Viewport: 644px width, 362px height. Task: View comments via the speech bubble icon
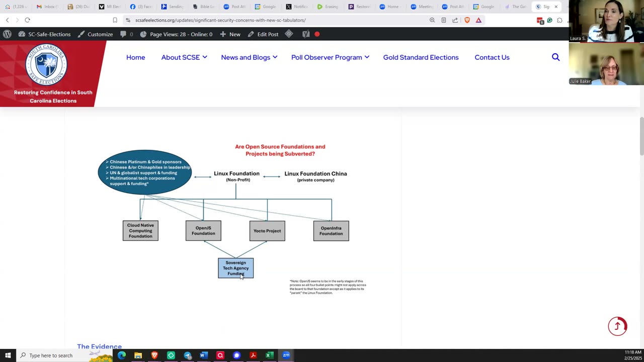click(126, 34)
